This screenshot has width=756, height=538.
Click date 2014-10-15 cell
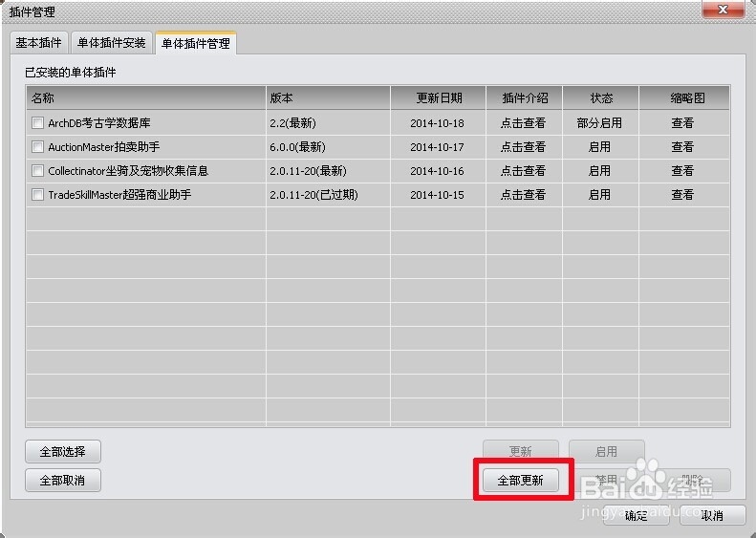coord(438,195)
